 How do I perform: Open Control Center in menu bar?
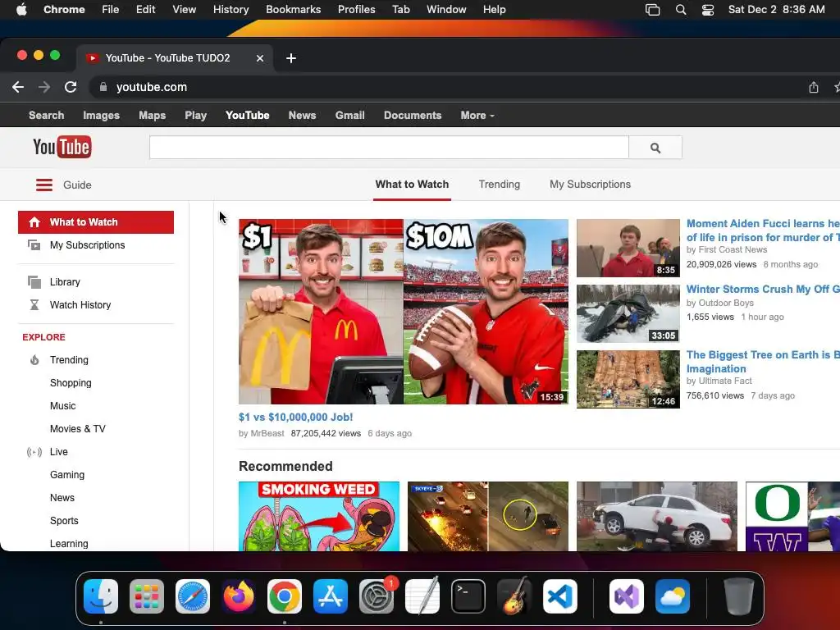[708, 10]
